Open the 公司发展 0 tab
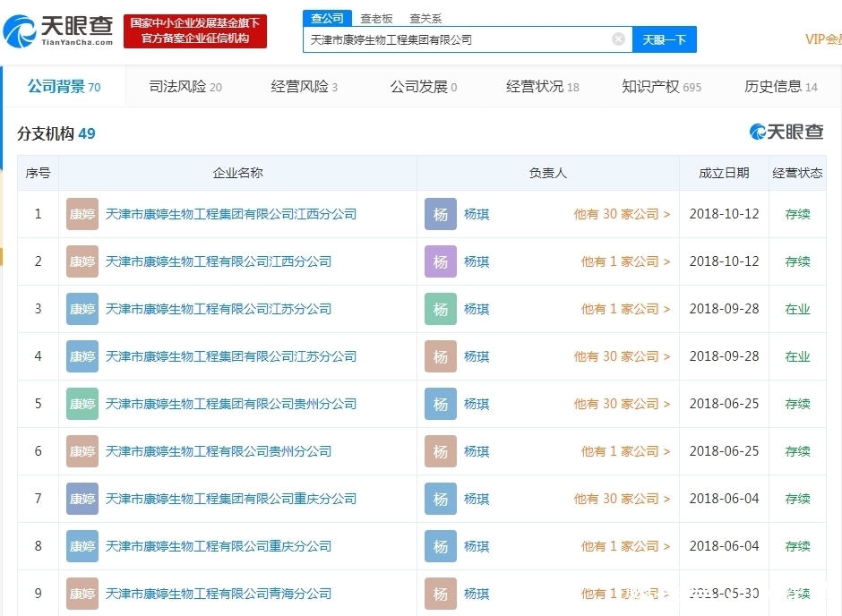 [424, 86]
